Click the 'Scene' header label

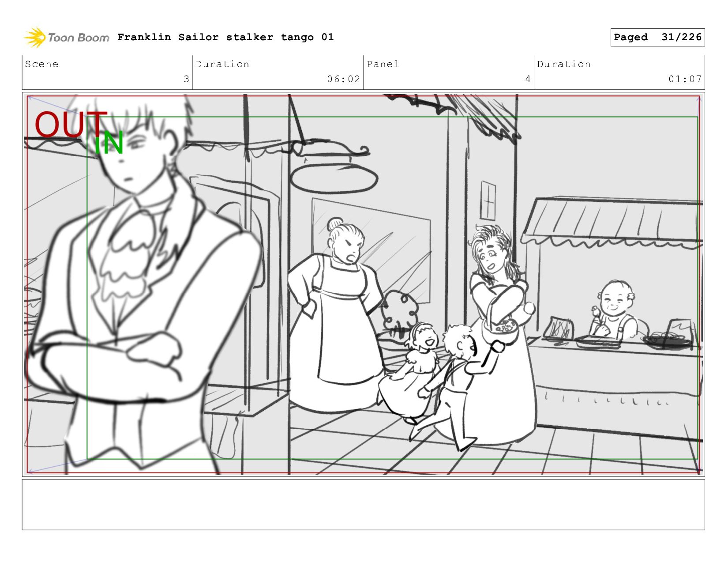[41, 64]
